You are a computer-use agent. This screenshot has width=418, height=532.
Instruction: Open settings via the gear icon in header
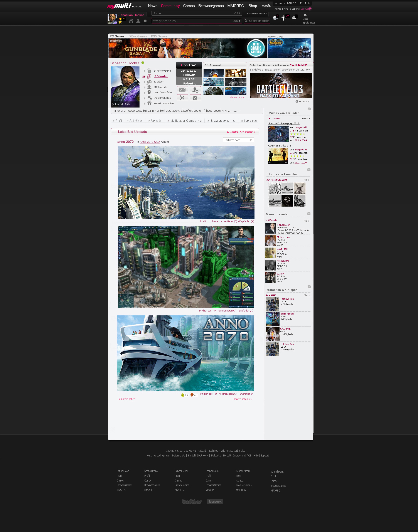[x=145, y=21]
